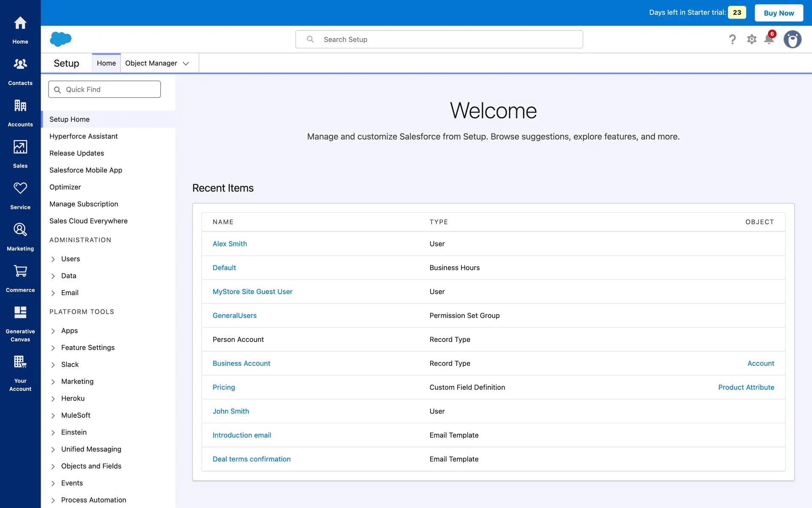Screen dimensions: 812x508
Task: Open the Object Manager dropdown arrow
Action: (x=186, y=63)
